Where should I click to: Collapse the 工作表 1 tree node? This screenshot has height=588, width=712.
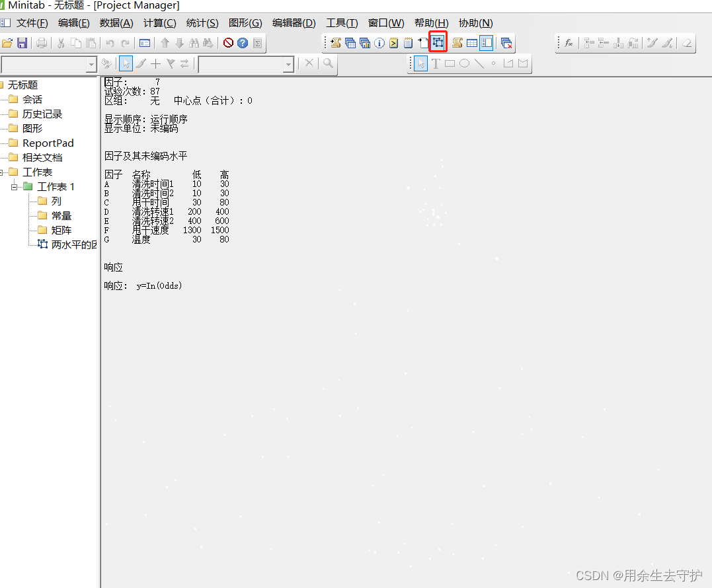14,187
